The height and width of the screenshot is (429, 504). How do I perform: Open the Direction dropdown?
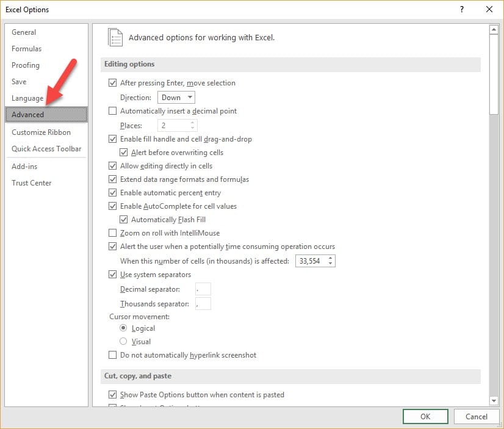[x=176, y=98]
